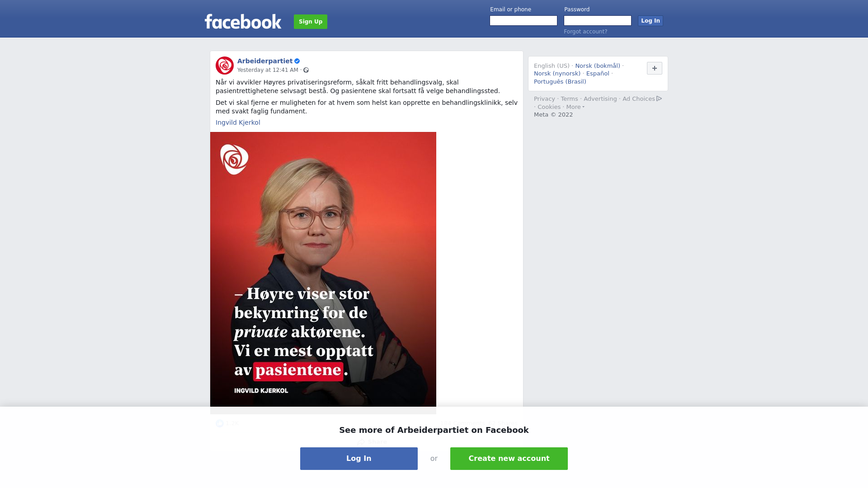Open the Yesterday at 12:41 AM timestamp
The height and width of the screenshot is (488, 868).
268,70
